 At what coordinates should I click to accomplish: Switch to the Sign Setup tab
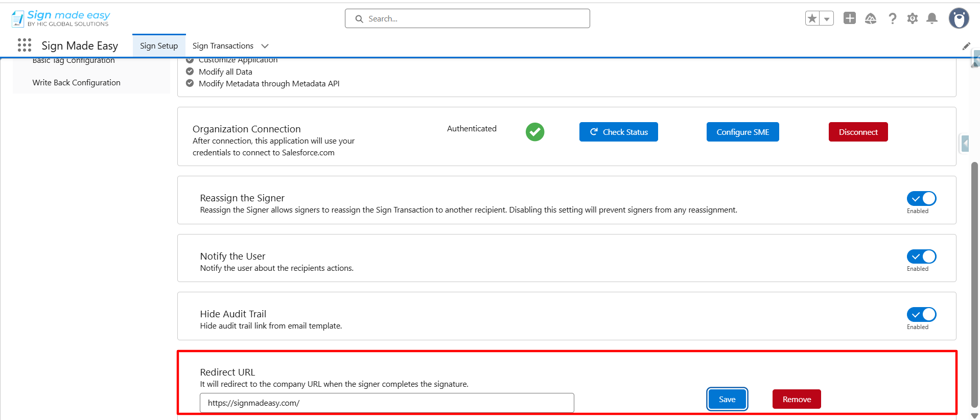(159, 45)
